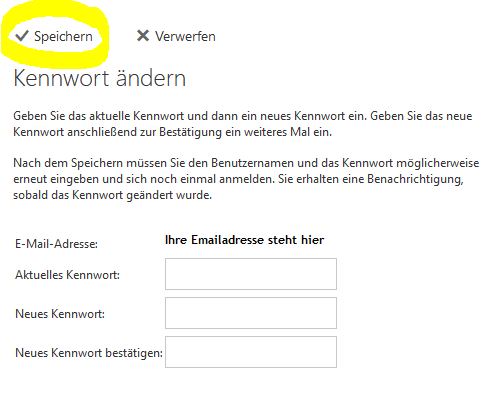
Task: Click the Aktuelles Kennwort label
Action: click(x=67, y=275)
